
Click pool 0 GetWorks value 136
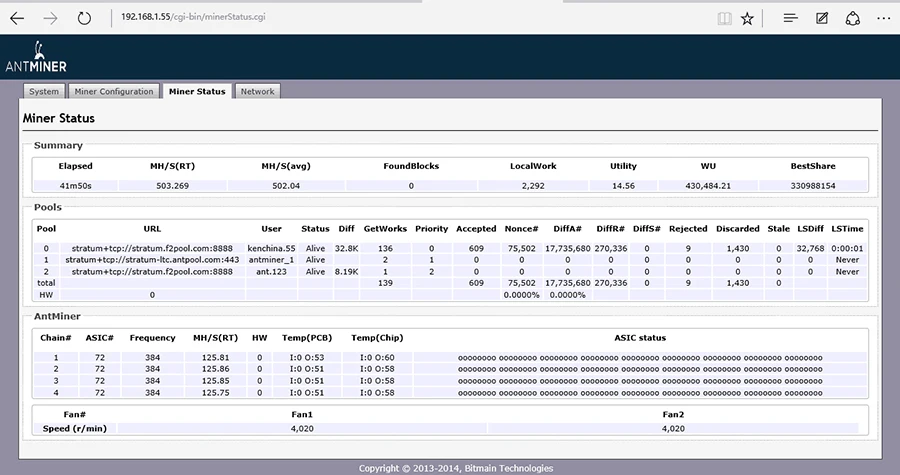click(x=385, y=248)
